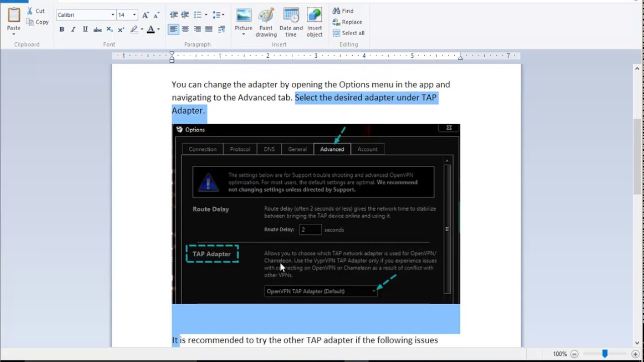
Task: Justify the paragraph text
Action: 209,30
